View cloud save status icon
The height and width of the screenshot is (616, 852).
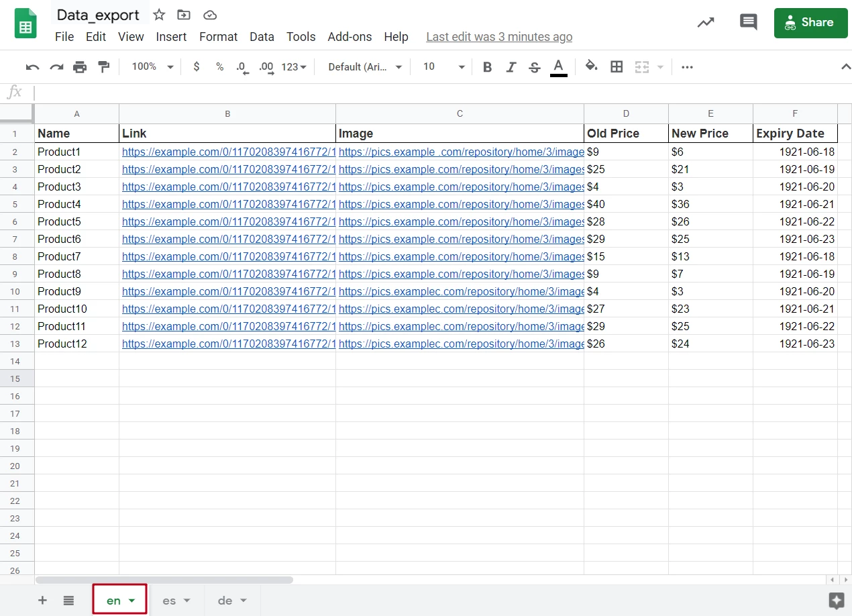pos(210,15)
